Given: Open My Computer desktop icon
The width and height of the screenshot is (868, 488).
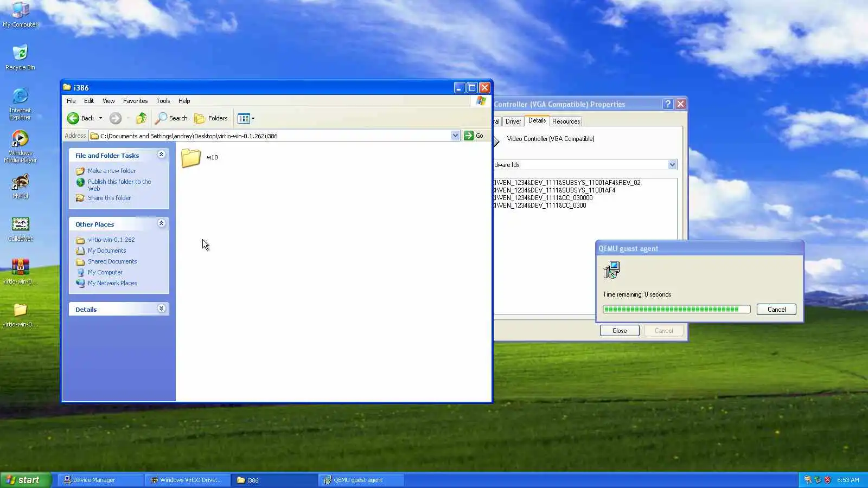Looking at the screenshot, I should pos(20,15).
